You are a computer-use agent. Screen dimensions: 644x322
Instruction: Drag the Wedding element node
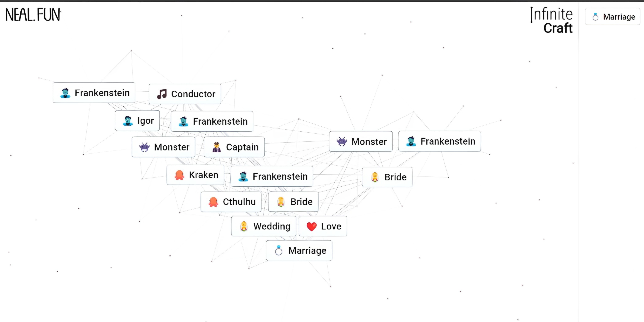(x=264, y=226)
